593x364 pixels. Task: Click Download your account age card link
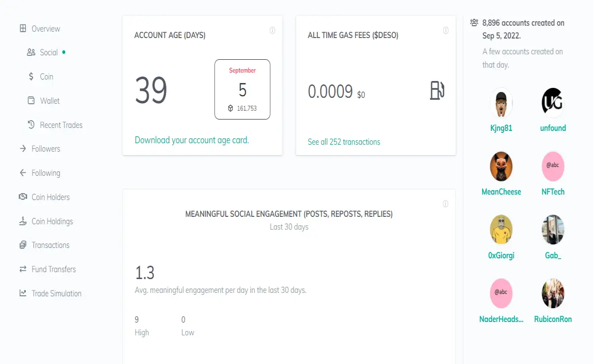192,140
